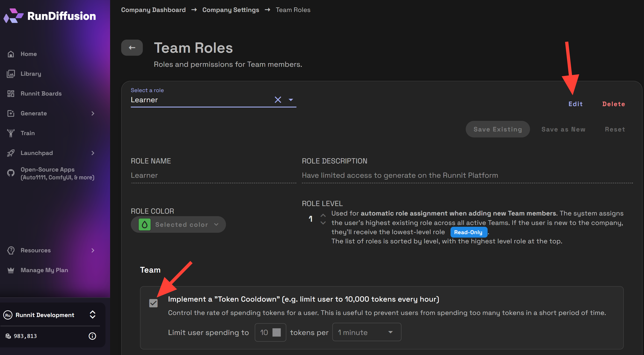
Task: Click the token balance info icon
Action: 92,336
